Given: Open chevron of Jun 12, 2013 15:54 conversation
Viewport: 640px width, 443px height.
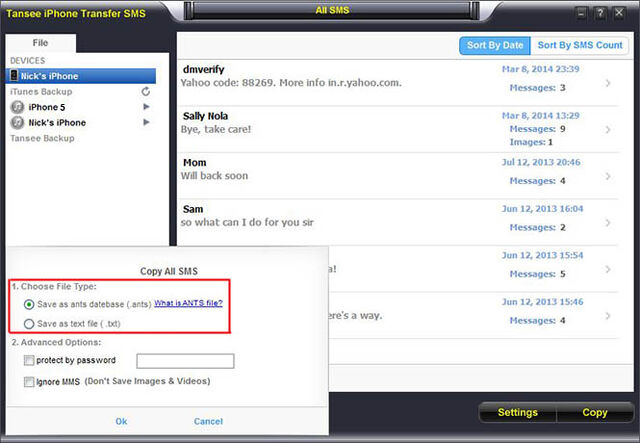Looking at the screenshot, I should [x=608, y=269].
